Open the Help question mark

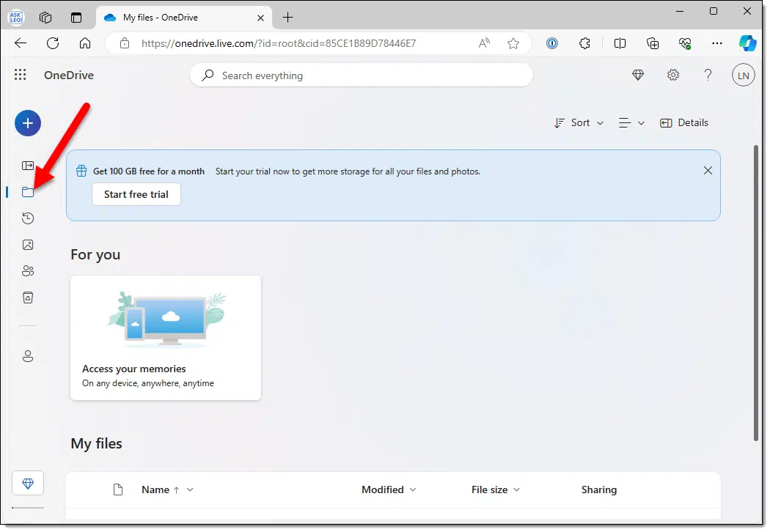[x=708, y=75]
